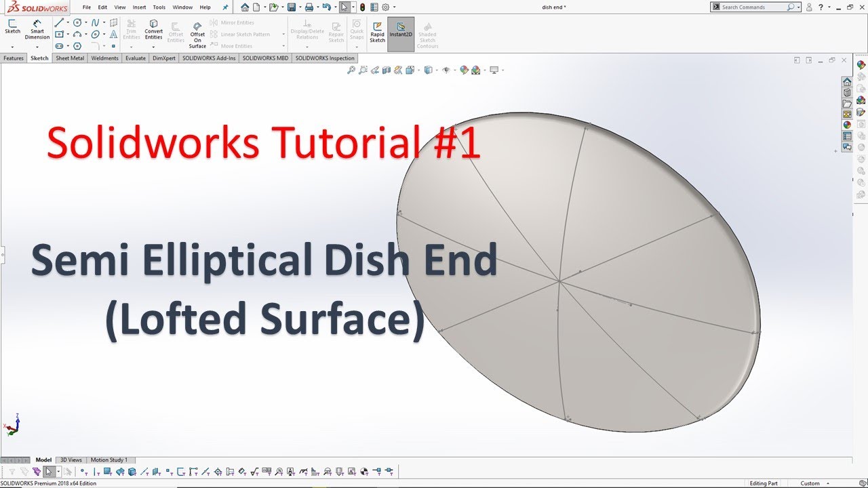
Task: Open the Options gear dropdown arrow
Action: click(393, 7)
